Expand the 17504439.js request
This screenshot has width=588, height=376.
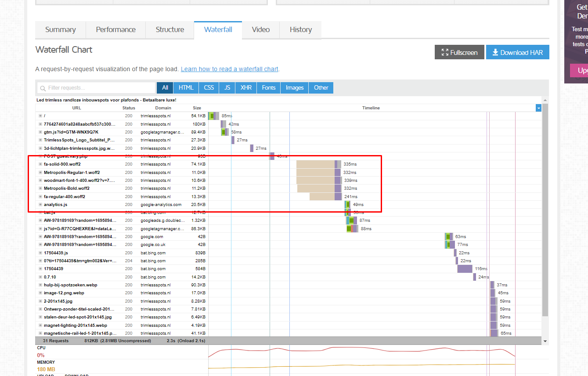[x=40, y=253]
